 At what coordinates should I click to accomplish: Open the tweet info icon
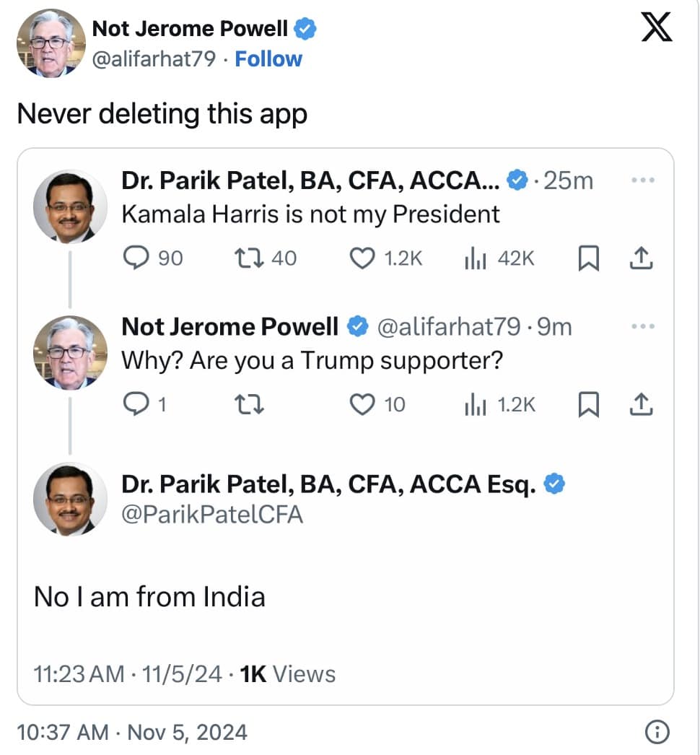pyautogui.click(x=656, y=733)
